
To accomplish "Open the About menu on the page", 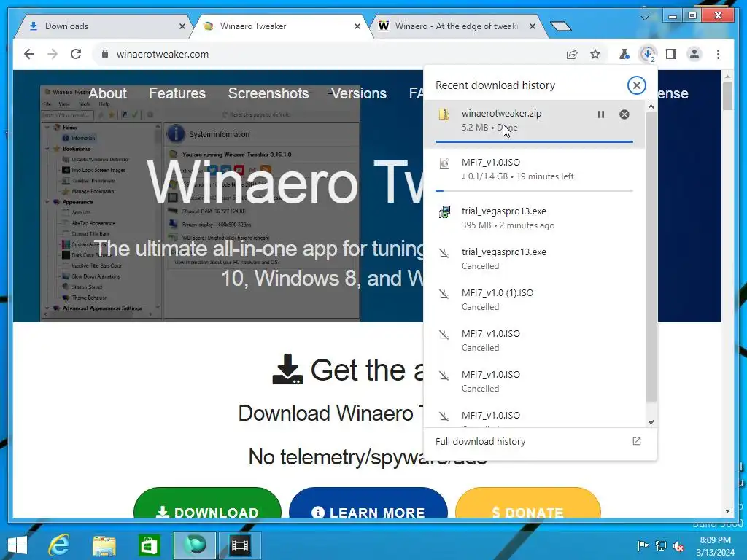I will tap(108, 93).
